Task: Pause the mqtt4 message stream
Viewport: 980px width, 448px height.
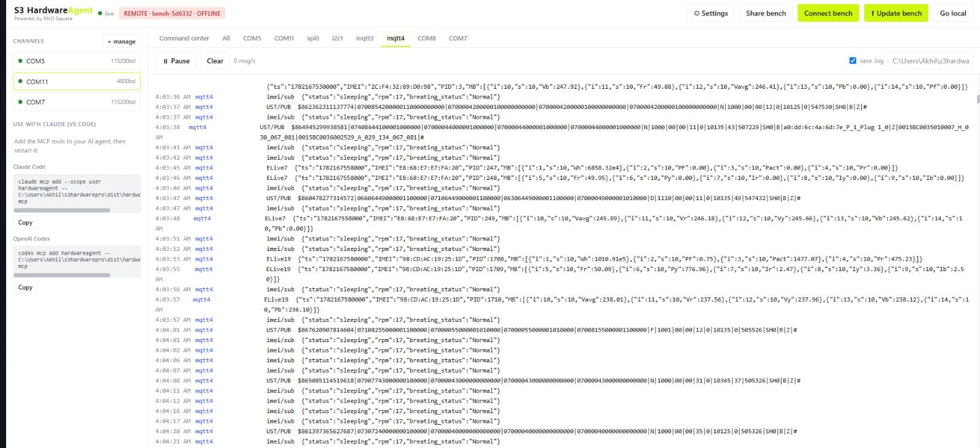Action: [176, 61]
